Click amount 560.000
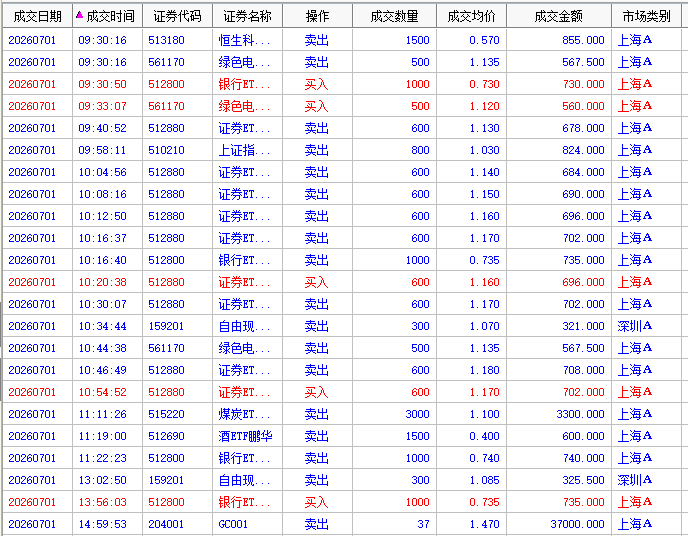The height and width of the screenshot is (536, 688). coord(584,106)
